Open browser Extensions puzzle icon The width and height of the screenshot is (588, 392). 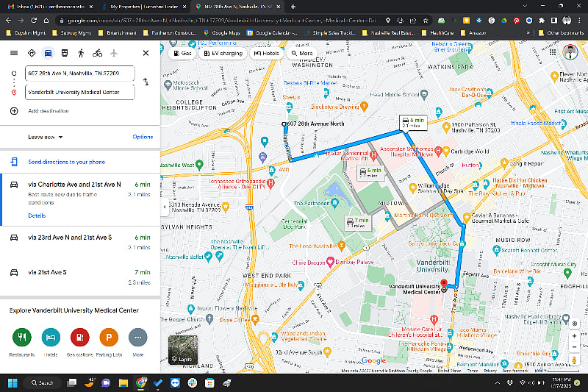pos(542,21)
